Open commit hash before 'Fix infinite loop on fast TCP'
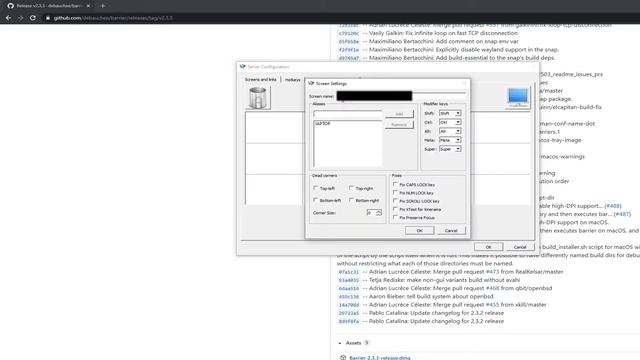Screen dimensions: 640x360 point(349,33)
